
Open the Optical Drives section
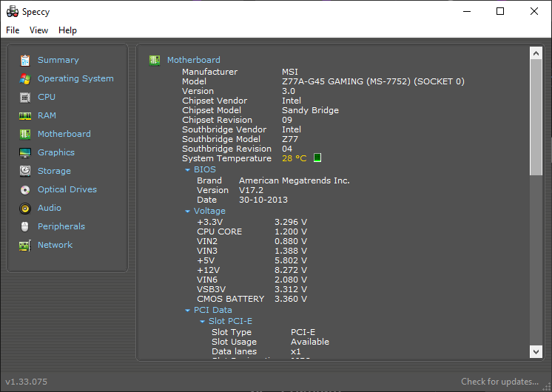click(x=67, y=189)
